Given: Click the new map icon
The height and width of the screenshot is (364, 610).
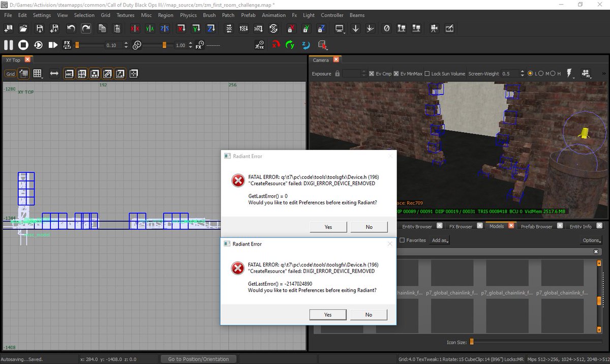Looking at the screenshot, I should coord(9,28).
